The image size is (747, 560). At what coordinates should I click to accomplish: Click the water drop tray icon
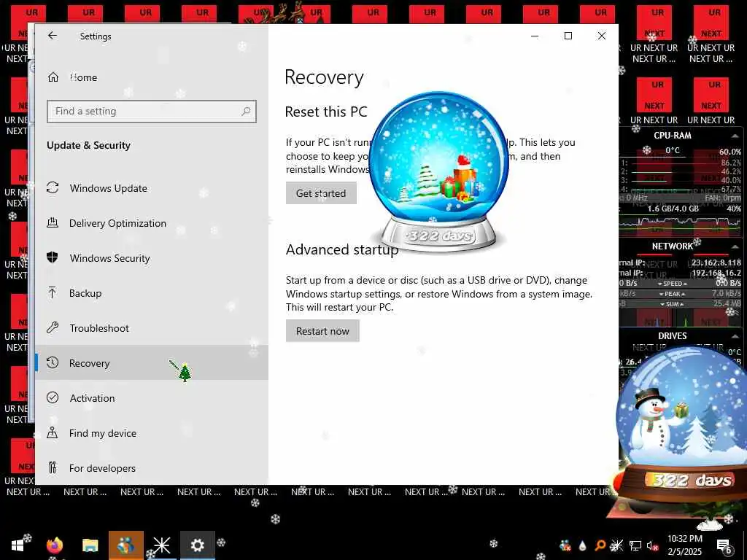click(x=582, y=545)
